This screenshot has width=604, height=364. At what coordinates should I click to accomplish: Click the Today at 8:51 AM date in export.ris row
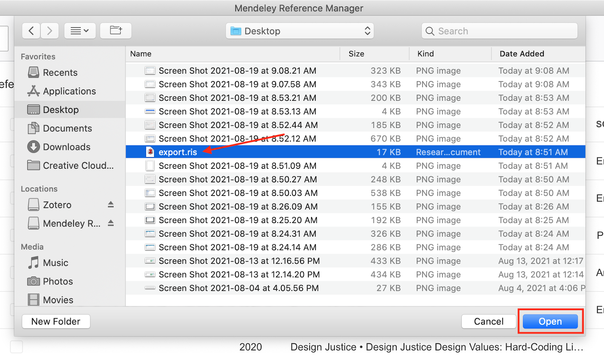(533, 152)
